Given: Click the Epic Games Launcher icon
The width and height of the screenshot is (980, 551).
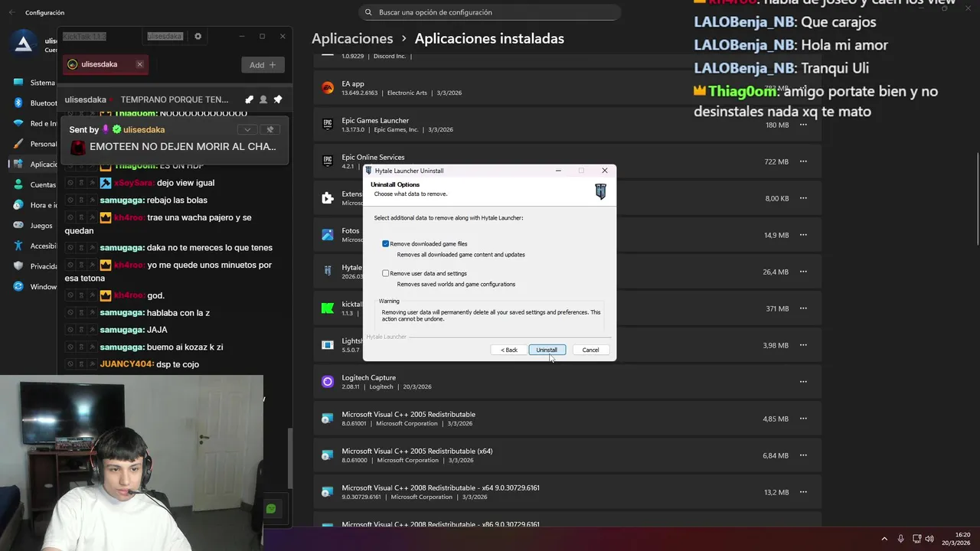Looking at the screenshot, I should click(328, 125).
